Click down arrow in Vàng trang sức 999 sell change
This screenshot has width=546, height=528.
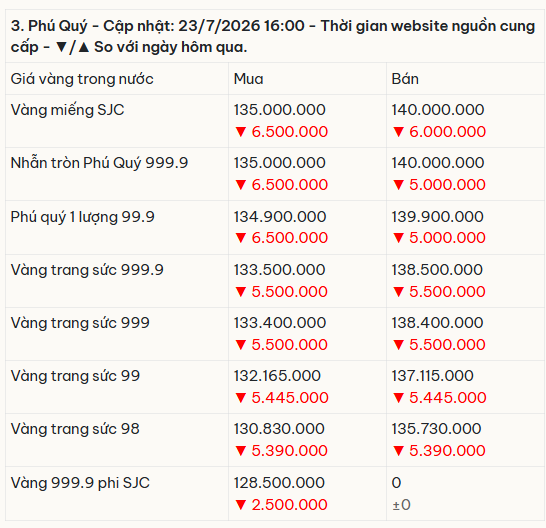click(398, 345)
